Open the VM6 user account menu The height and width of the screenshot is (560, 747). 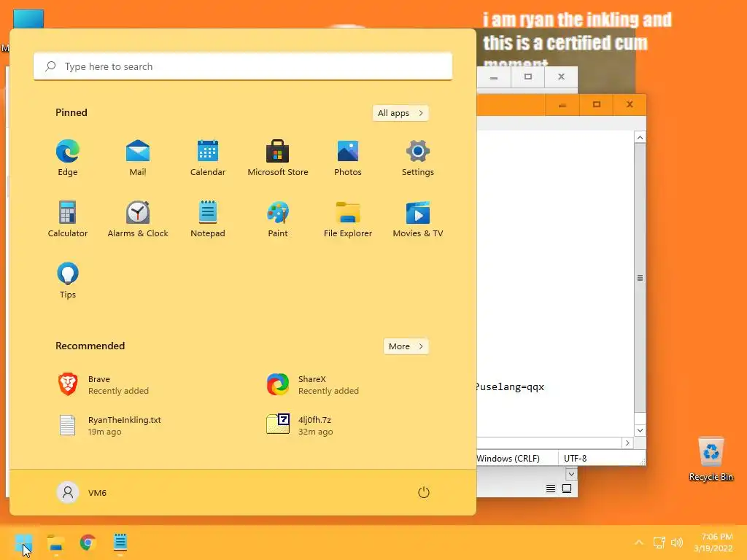point(82,492)
